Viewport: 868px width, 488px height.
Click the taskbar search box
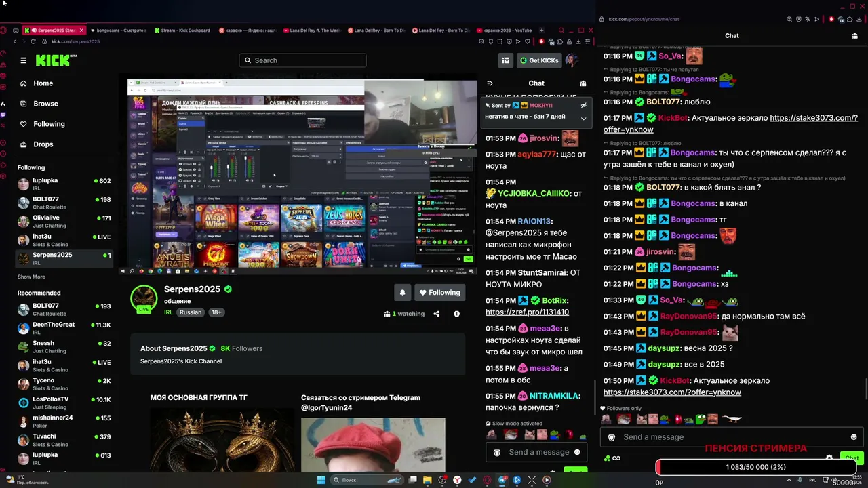366,480
